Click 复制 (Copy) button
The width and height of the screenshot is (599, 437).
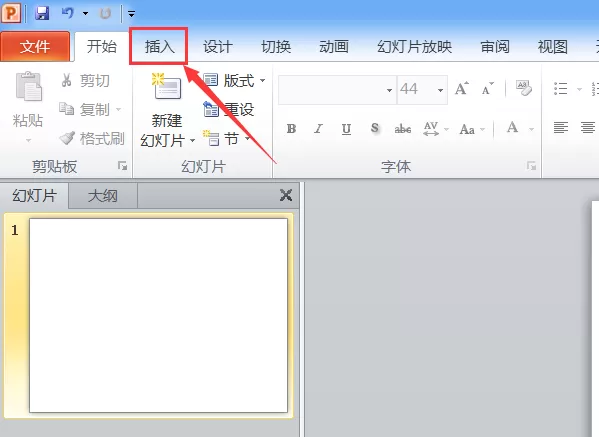pyautogui.click(x=84, y=110)
